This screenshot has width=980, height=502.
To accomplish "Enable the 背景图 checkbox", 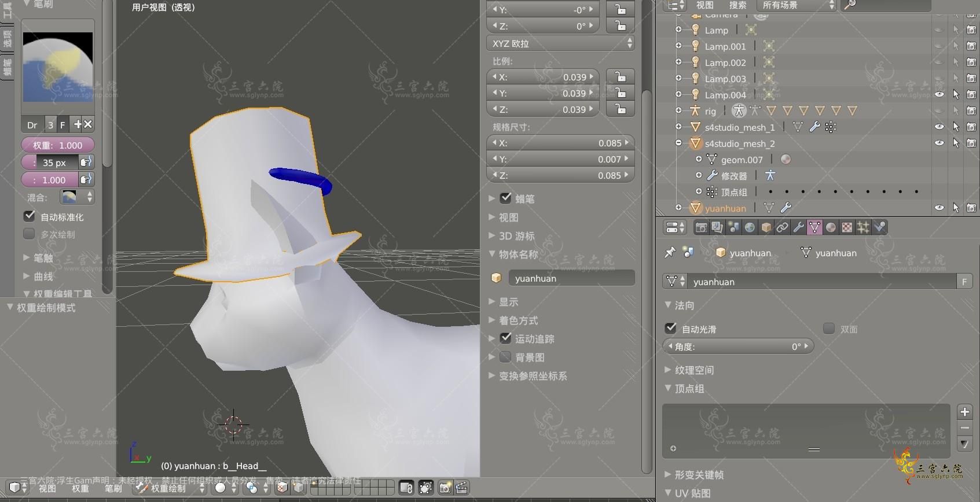I will [506, 356].
